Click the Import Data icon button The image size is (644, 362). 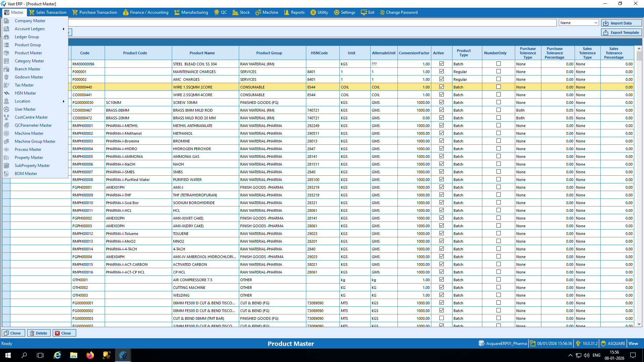(606, 23)
